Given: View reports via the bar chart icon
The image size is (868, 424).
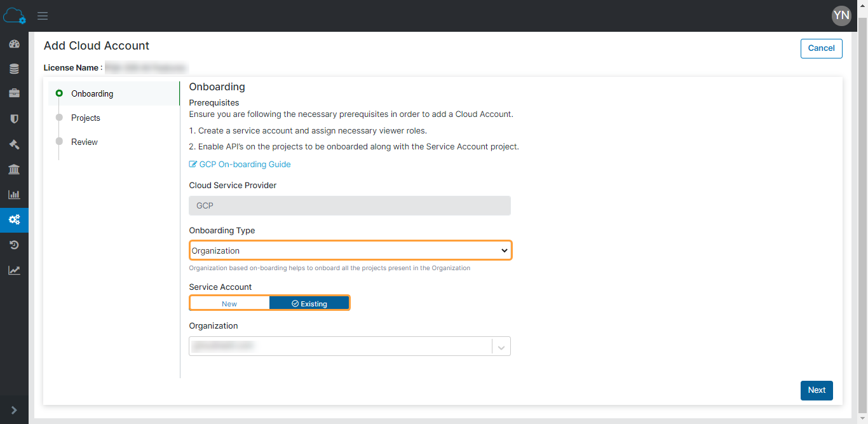Looking at the screenshot, I should [14, 195].
